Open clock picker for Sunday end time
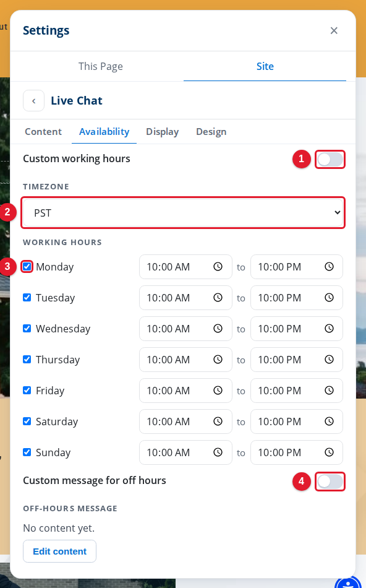366x588 pixels. [329, 452]
